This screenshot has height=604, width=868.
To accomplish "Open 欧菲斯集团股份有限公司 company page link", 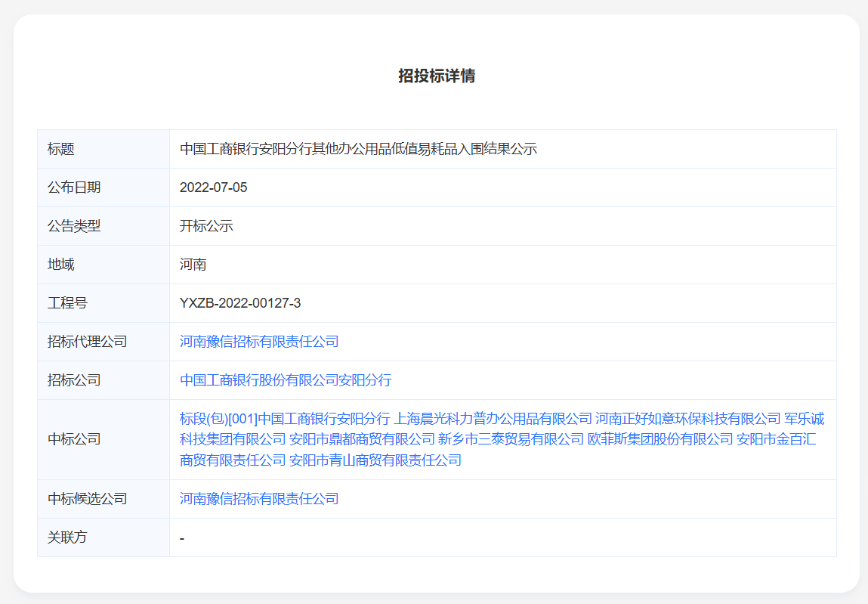I will coord(660,439).
